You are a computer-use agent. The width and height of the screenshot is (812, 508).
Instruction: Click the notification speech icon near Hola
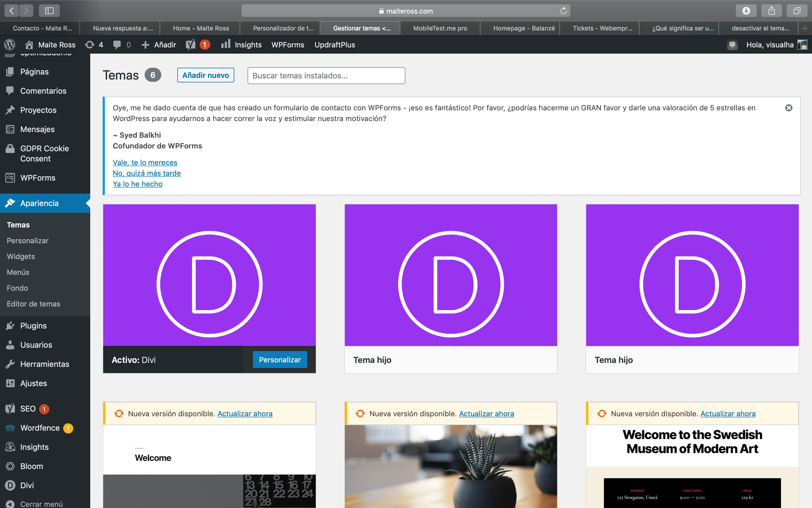click(x=732, y=45)
